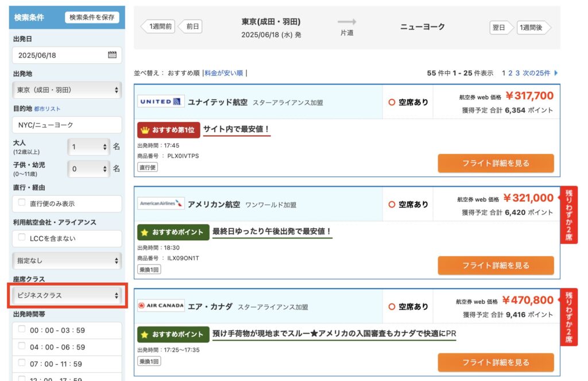Viewport: 588px width, 381px height.
Task: Open the ビジネスクラス seat class dropdown
Action: coord(67,295)
